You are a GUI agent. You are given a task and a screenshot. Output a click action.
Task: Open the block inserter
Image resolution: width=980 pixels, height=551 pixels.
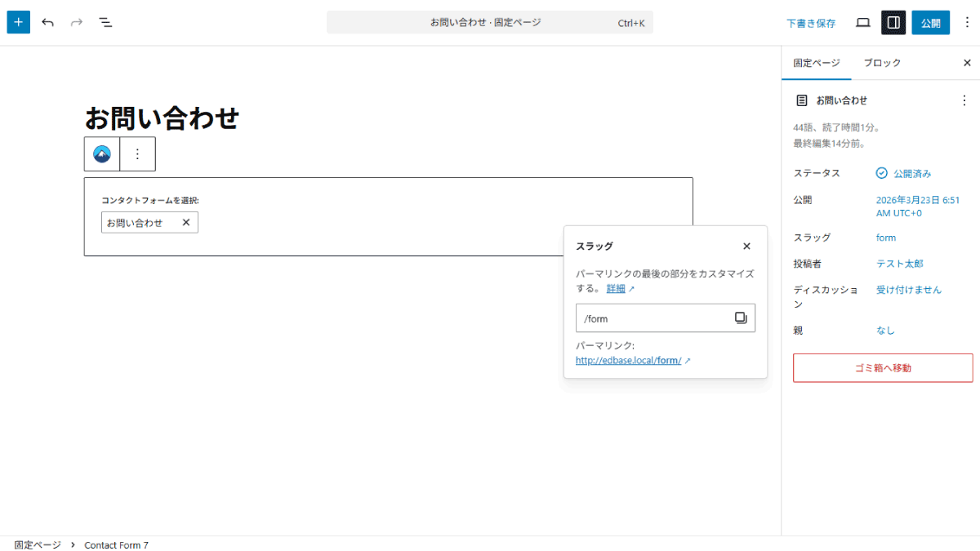point(18,22)
